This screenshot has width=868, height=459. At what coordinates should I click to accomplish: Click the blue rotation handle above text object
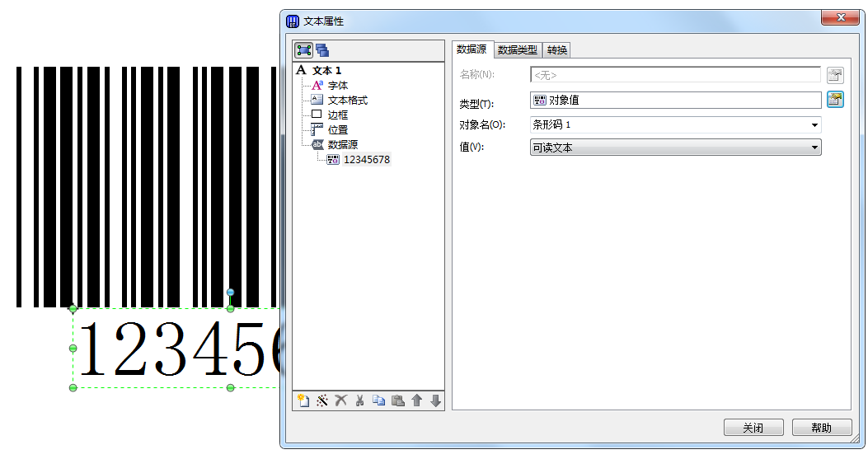point(230,293)
